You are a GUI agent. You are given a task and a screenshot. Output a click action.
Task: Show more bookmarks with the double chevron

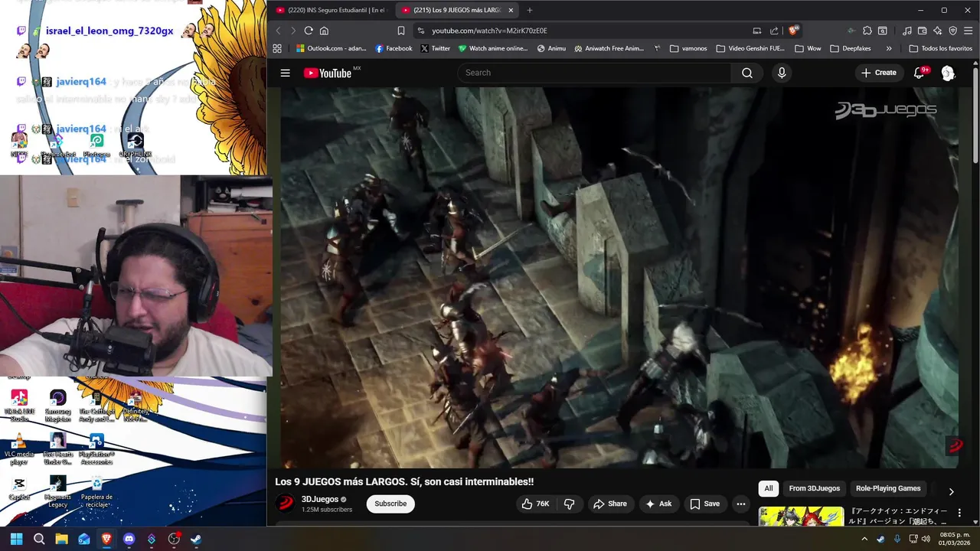pos(889,48)
